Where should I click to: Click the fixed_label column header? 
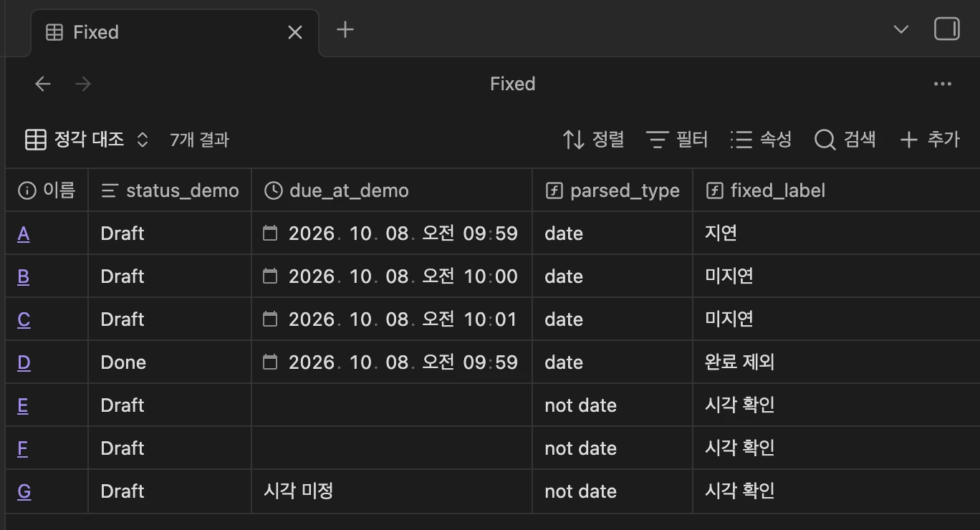[836, 190]
